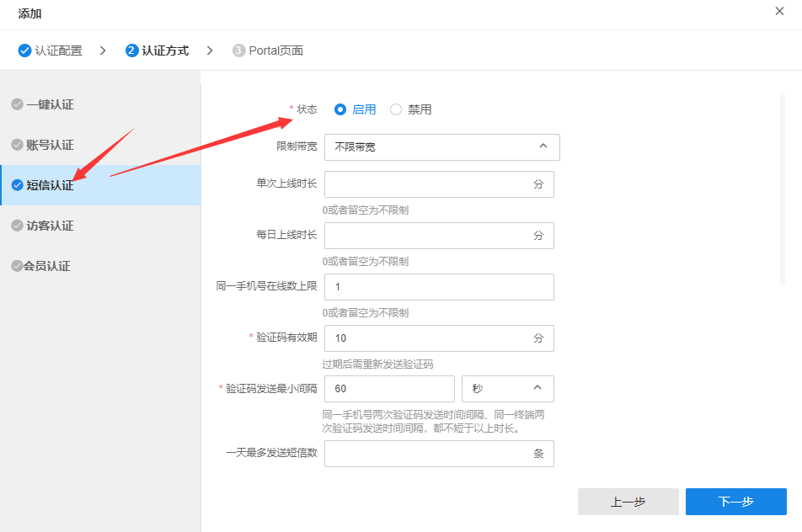Click the checkmark icon beside 账号认证
Screen dimensions: 802x532
pos(17,145)
